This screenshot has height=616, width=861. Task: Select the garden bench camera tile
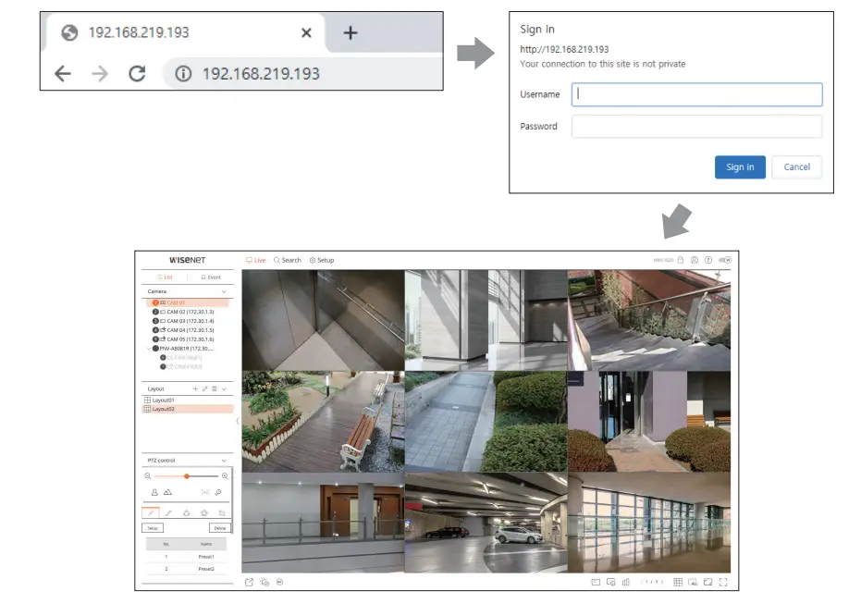(x=324, y=422)
